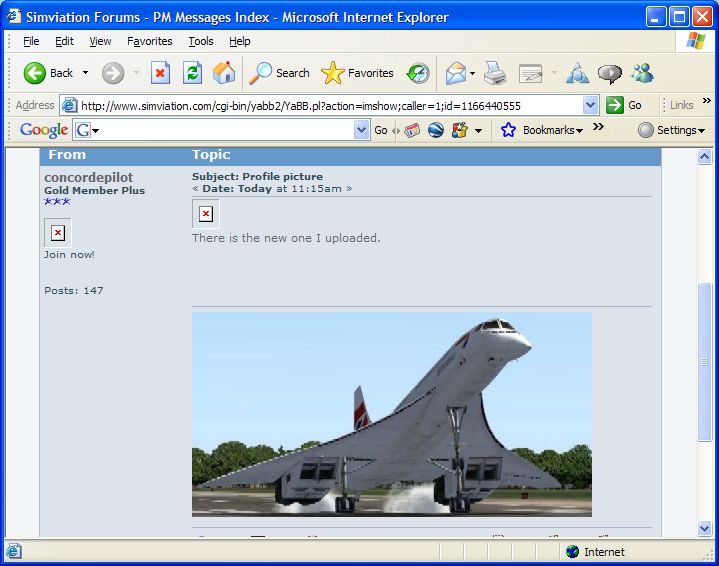Open the History icon in toolbar
Viewport: 719px width, 566px height.
pos(418,73)
